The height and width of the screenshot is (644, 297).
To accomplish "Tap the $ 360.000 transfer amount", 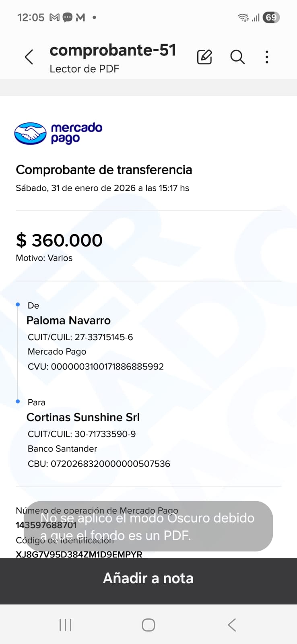I will pyautogui.click(x=59, y=240).
